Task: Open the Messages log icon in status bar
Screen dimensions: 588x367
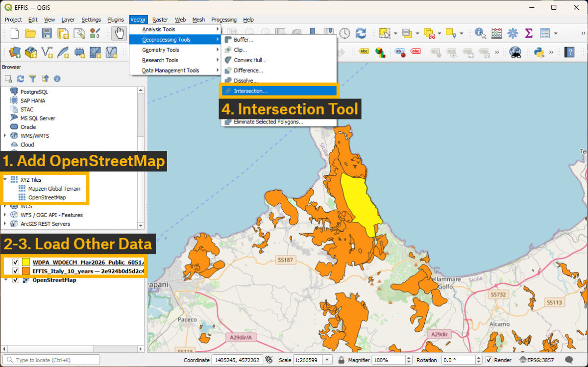Action: click(x=569, y=360)
